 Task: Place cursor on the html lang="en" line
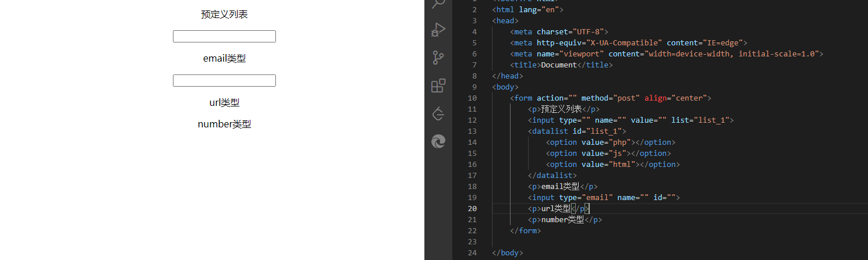tap(528, 10)
